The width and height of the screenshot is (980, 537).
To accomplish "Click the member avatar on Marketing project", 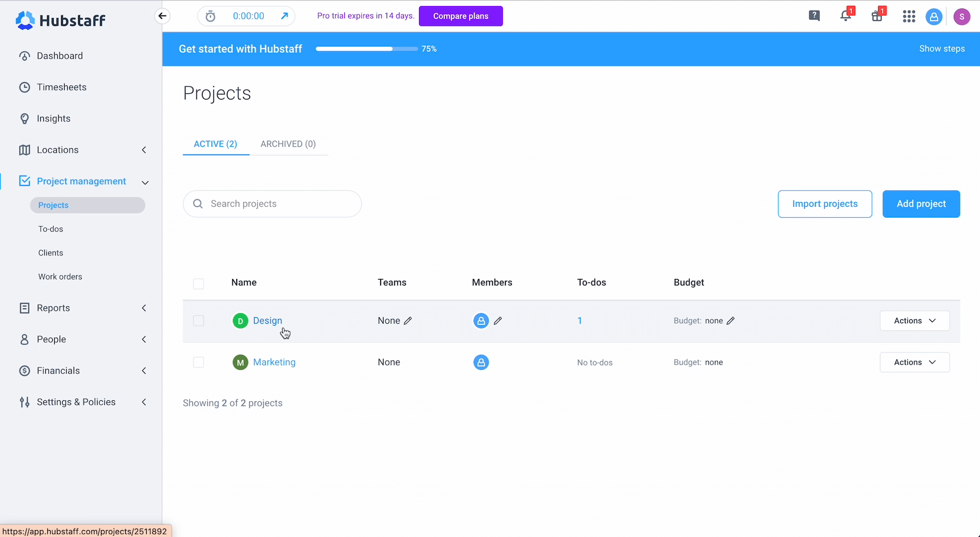I will tap(481, 362).
